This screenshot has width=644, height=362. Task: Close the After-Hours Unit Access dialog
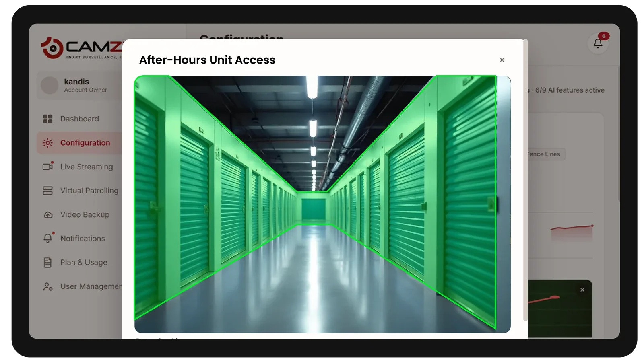(x=502, y=60)
